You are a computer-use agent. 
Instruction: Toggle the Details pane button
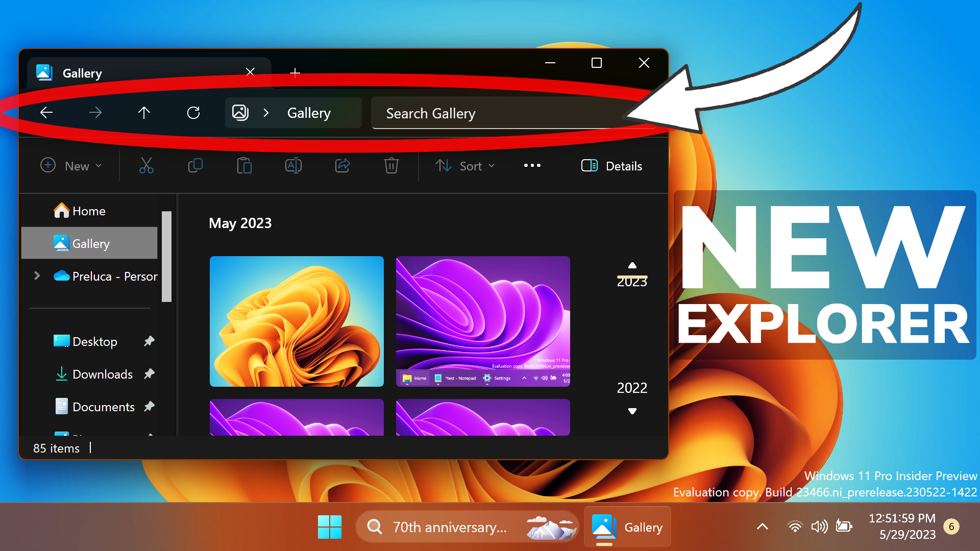[612, 166]
